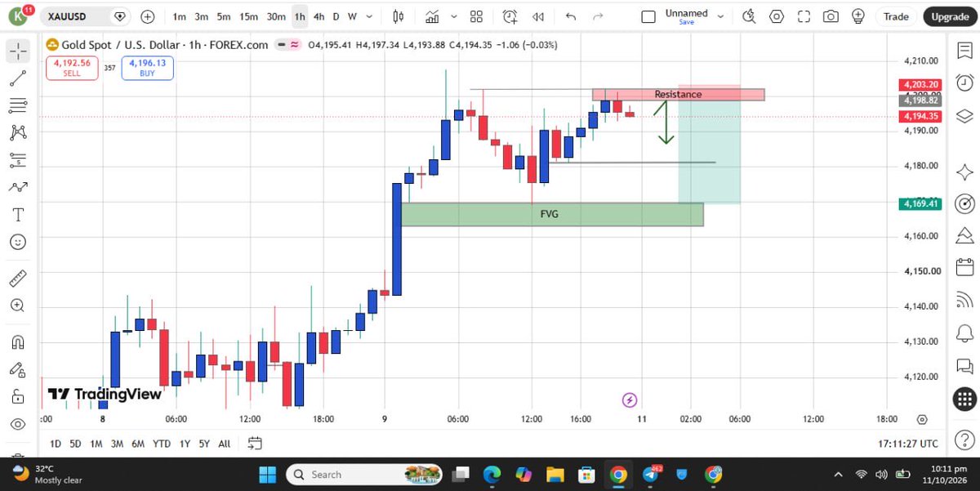Toggle stay in drawing mode
This screenshot has width=980, height=491.
click(x=18, y=368)
